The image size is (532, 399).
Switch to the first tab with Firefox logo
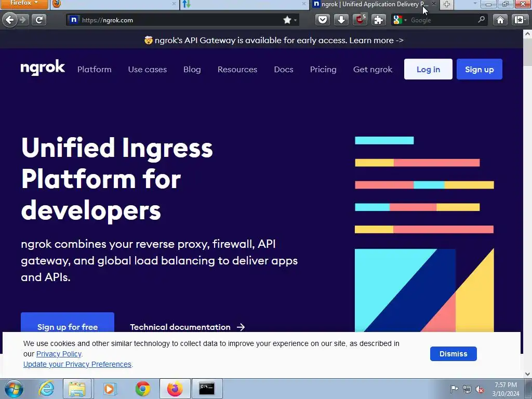[115, 4]
